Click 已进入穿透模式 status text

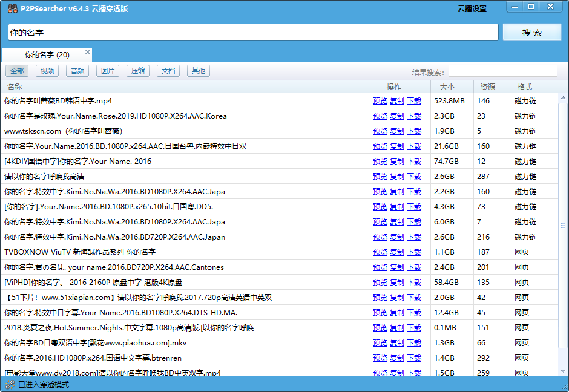(x=44, y=385)
